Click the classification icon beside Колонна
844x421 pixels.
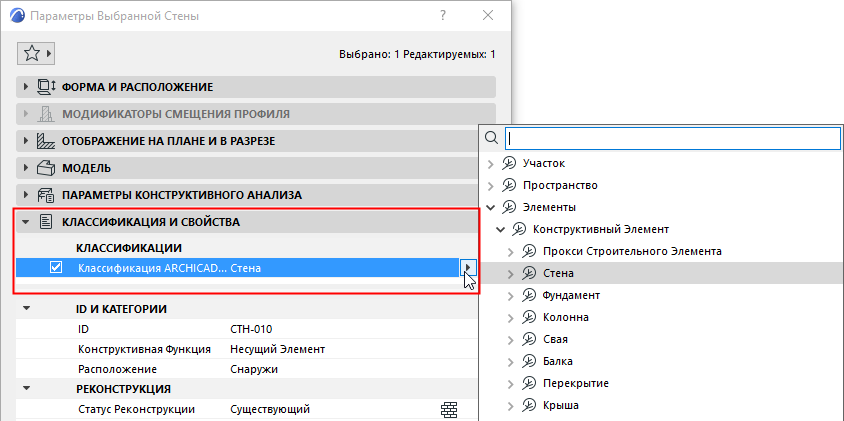point(529,317)
